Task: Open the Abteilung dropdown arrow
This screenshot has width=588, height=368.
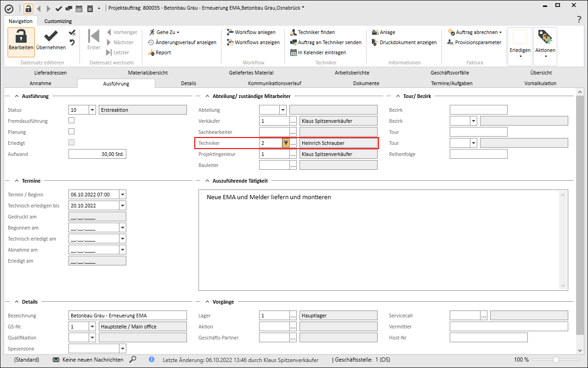Action: [x=283, y=110]
